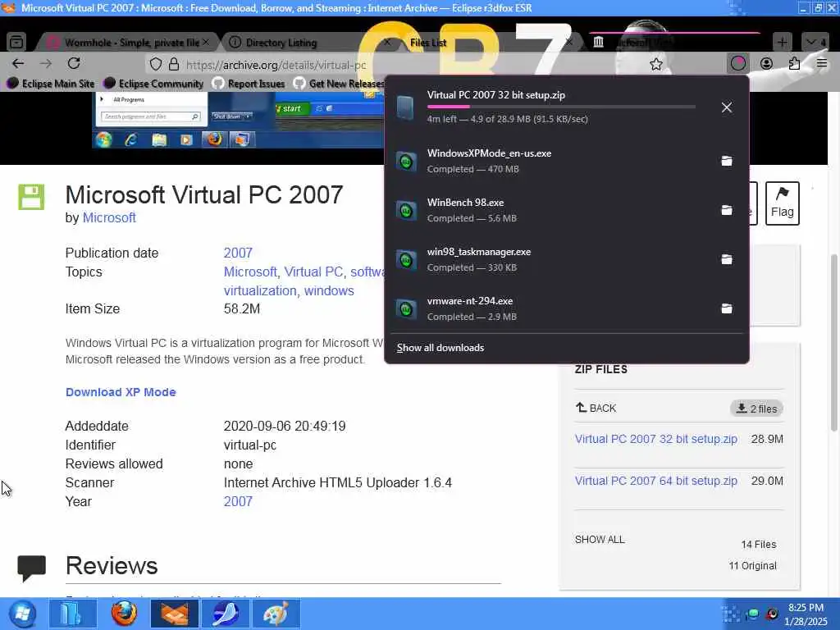Open the Windows Start button

(22, 614)
